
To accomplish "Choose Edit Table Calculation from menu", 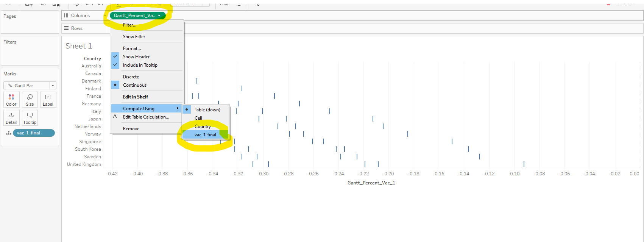I will pyautogui.click(x=146, y=117).
